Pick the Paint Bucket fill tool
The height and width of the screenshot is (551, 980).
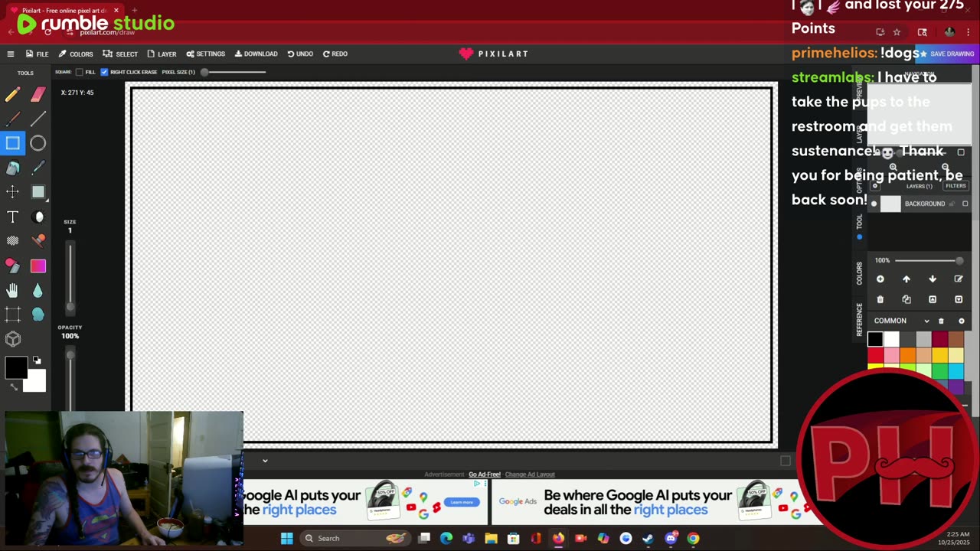click(x=12, y=168)
